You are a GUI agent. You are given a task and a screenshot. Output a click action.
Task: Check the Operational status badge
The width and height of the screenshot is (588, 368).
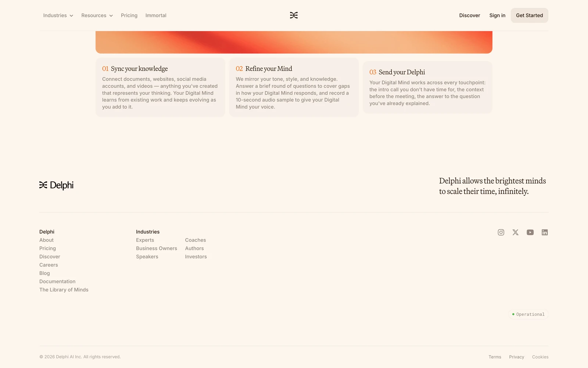pos(528,314)
